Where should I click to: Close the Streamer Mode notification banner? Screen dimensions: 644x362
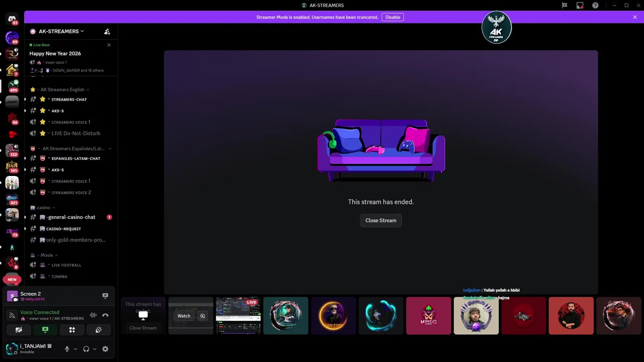coord(635,17)
